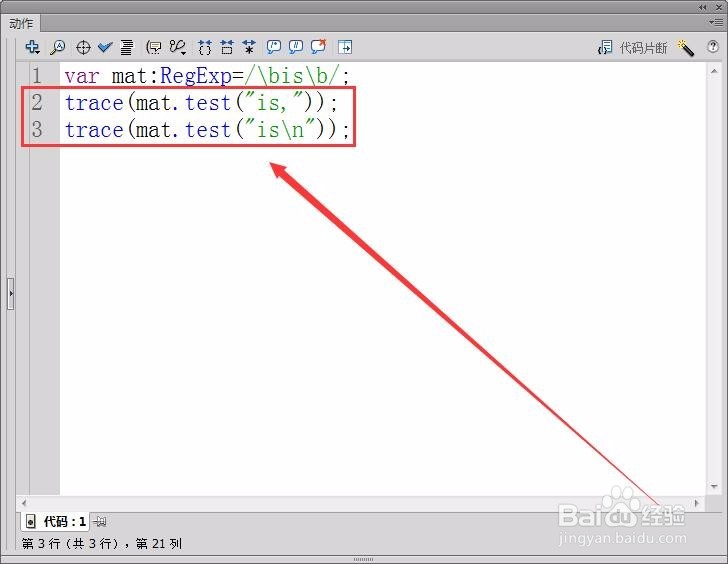This screenshot has width=728, height=564.
Task: Click 'trace' on line 2
Action: [x=94, y=103]
